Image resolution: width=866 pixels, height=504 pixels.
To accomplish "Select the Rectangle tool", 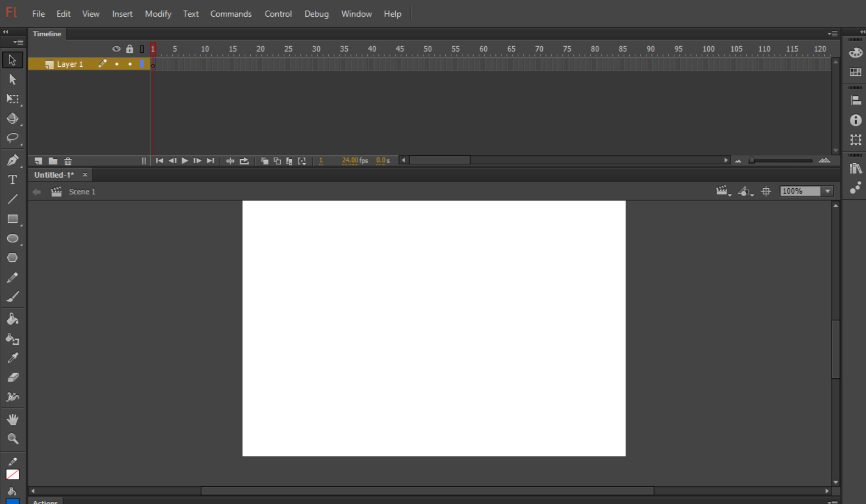I will (12, 219).
